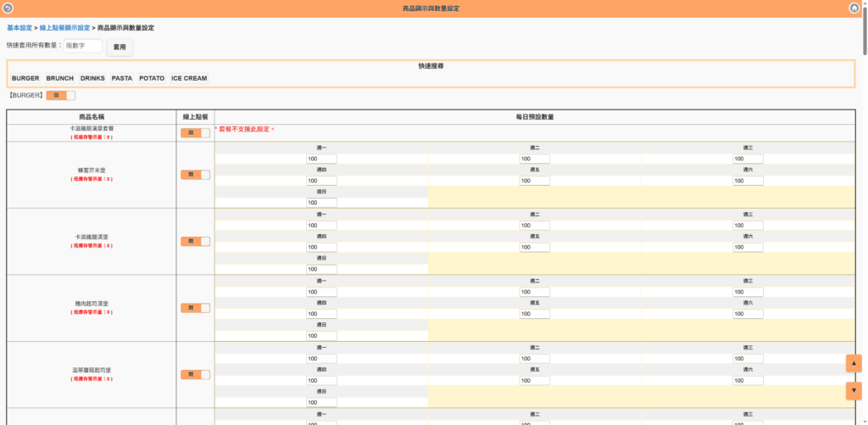Click the back arrow icon in header
The image size is (868, 425).
[x=8, y=8]
